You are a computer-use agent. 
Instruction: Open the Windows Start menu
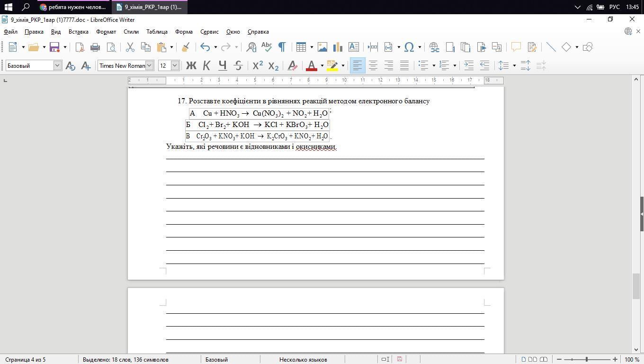click(x=8, y=7)
